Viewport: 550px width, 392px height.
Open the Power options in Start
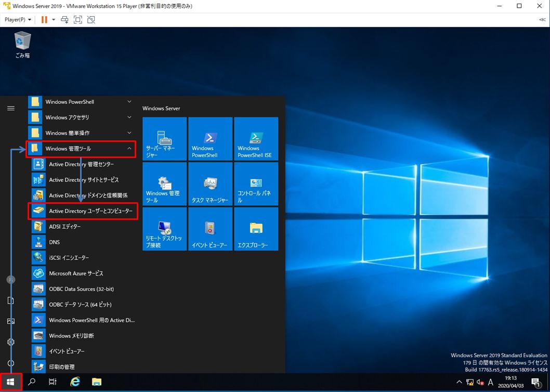pos(11,363)
